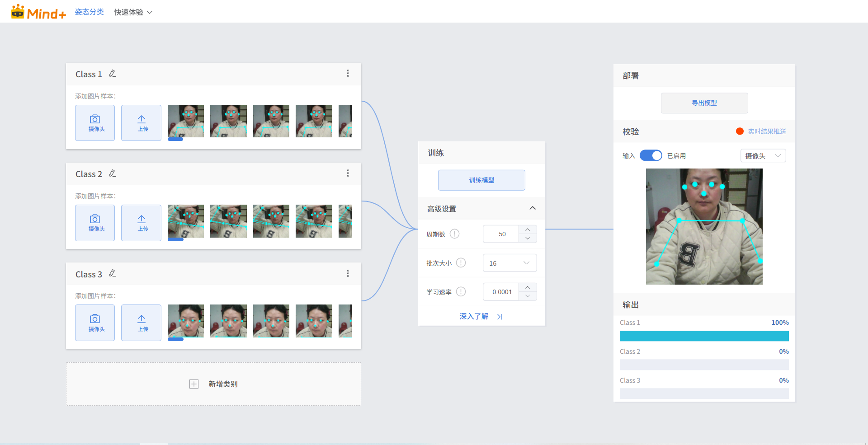This screenshot has width=868, height=445.
Task: Click the plus icon for 新增类别
Action: click(194, 384)
